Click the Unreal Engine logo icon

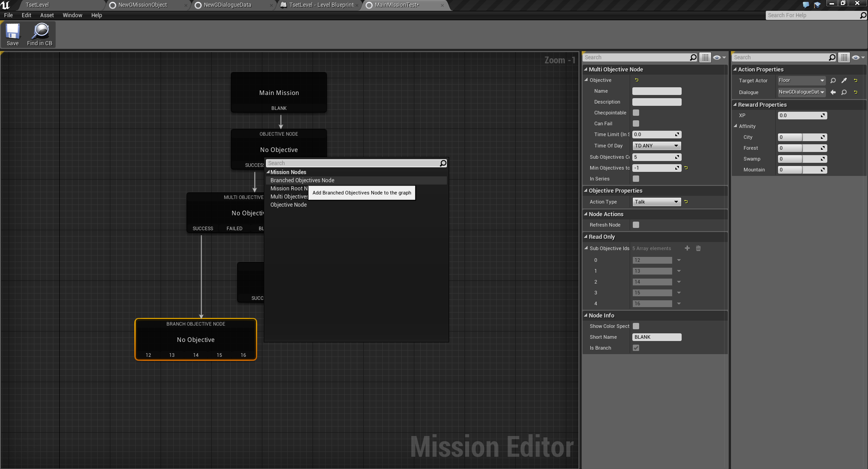(5, 5)
